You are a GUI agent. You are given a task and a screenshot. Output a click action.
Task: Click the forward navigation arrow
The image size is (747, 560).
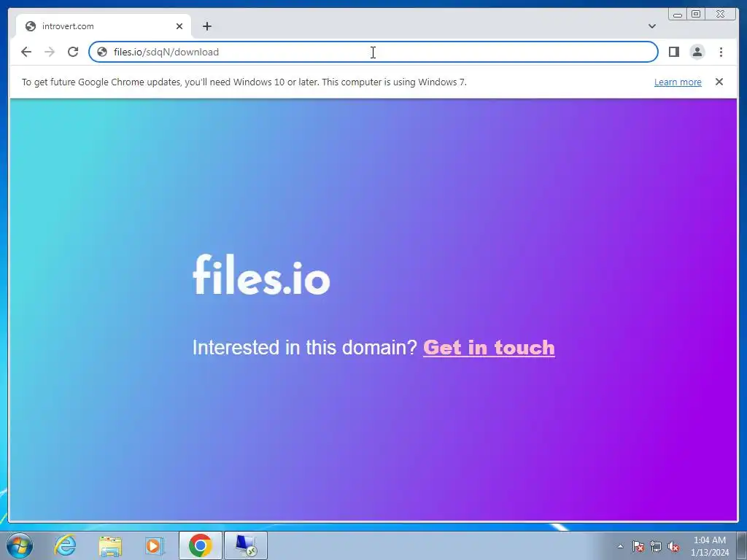(50, 52)
